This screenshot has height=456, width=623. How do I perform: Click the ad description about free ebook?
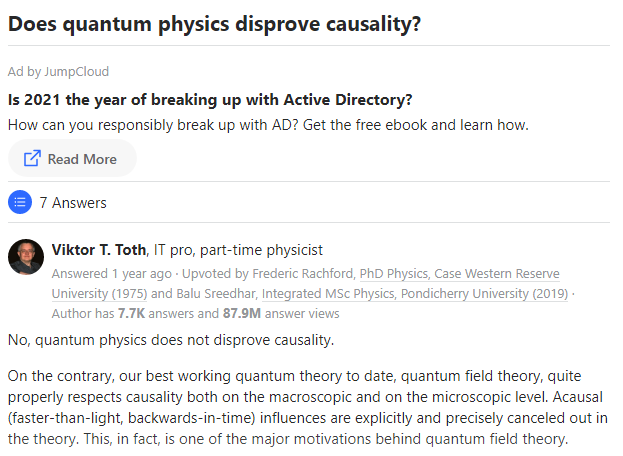(267, 126)
